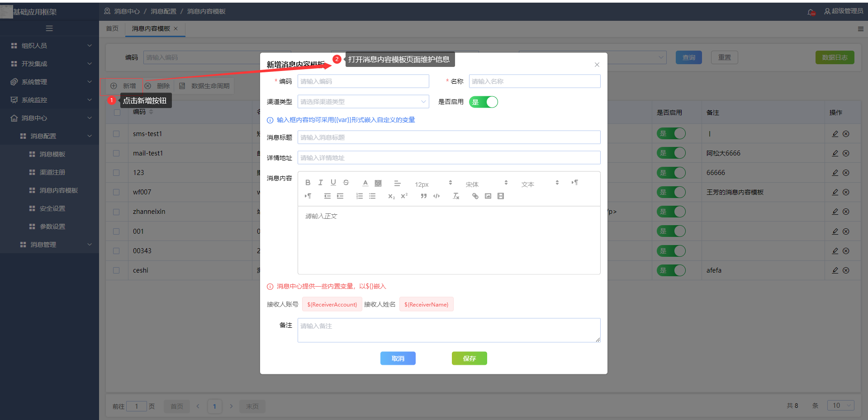Click the 查询 search button
868x420 pixels.
[x=689, y=57]
